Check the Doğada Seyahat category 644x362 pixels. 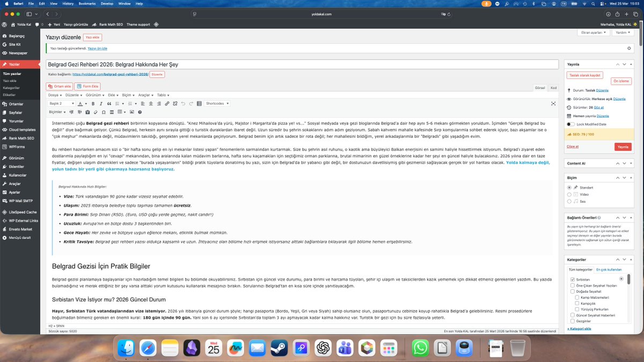(573, 292)
